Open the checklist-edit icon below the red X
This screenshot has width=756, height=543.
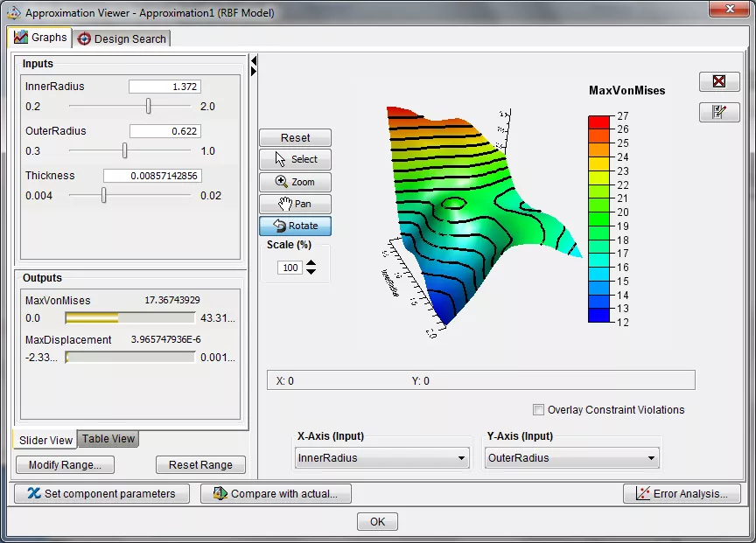718,112
